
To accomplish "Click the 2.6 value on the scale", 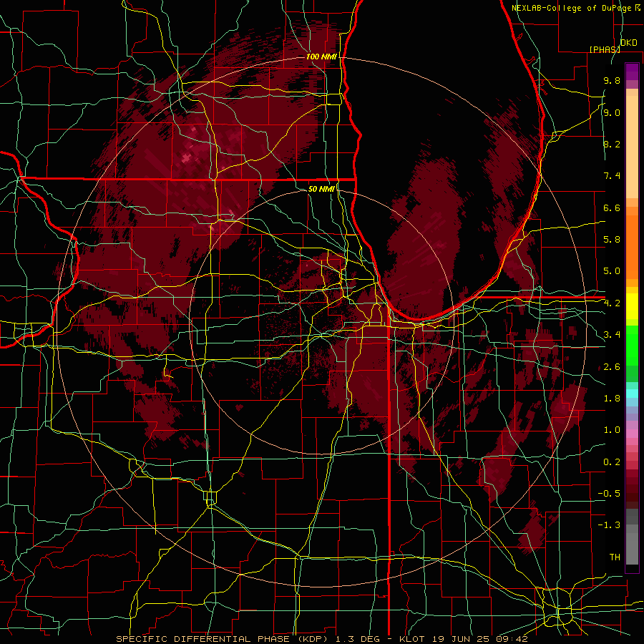I will pos(612,367).
